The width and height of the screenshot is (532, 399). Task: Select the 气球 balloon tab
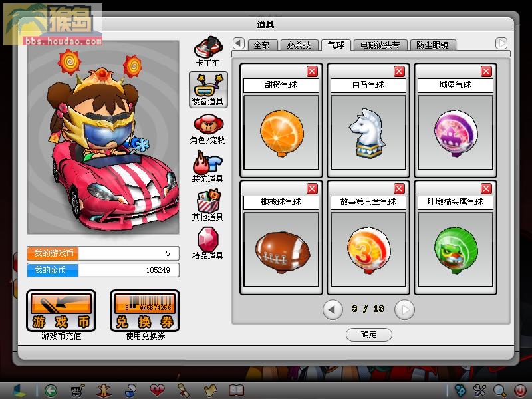point(336,45)
